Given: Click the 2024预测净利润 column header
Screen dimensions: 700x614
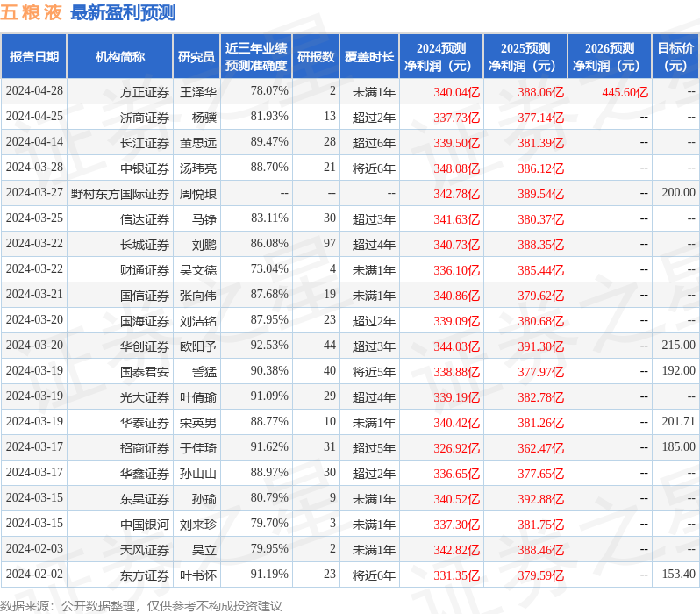Looking at the screenshot, I should pyautogui.click(x=441, y=57).
